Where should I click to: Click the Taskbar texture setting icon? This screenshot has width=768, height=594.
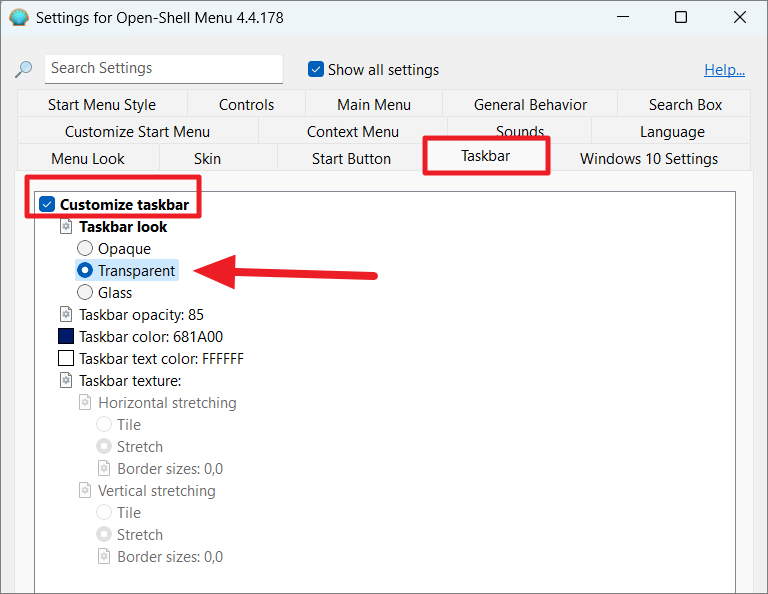coord(66,380)
